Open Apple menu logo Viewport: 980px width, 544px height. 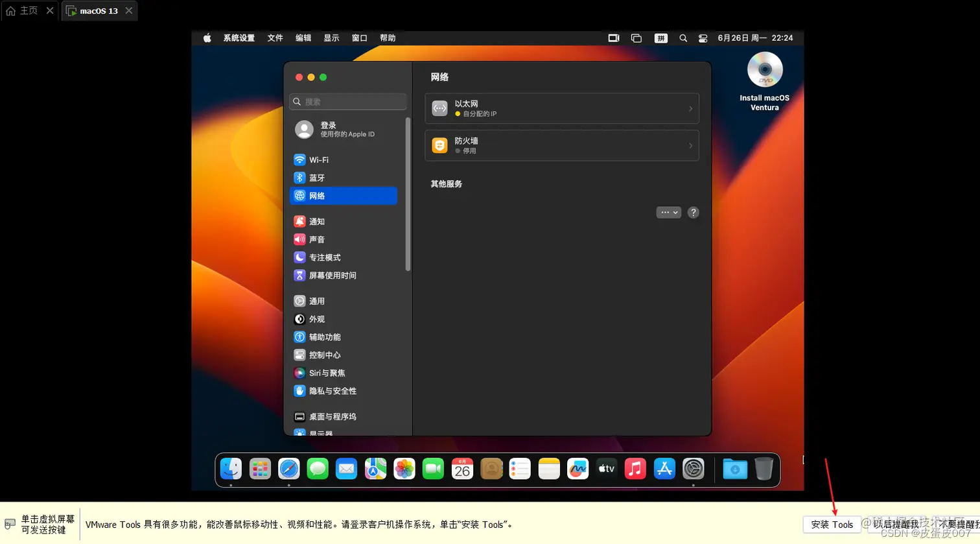click(x=207, y=38)
